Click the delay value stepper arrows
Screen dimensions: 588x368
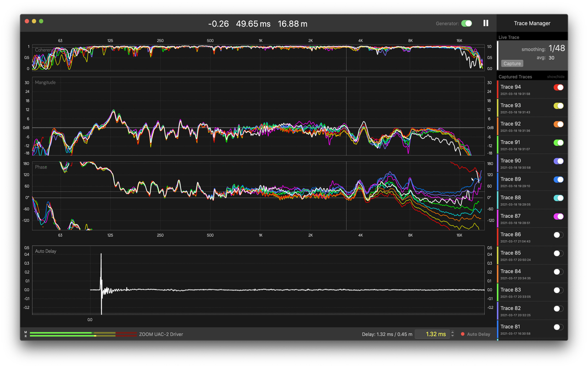(x=453, y=334)
